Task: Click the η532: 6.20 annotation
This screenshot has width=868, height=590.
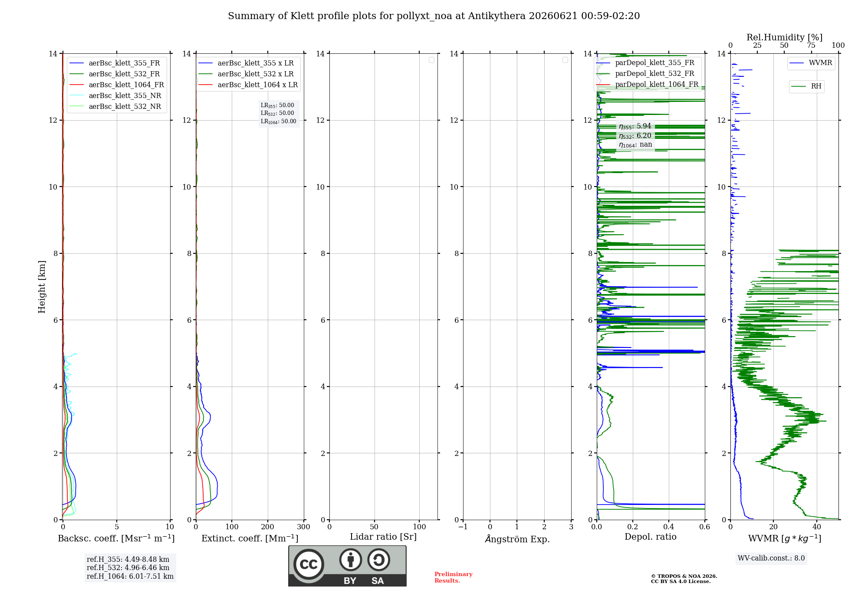Action: click(635, 136)
